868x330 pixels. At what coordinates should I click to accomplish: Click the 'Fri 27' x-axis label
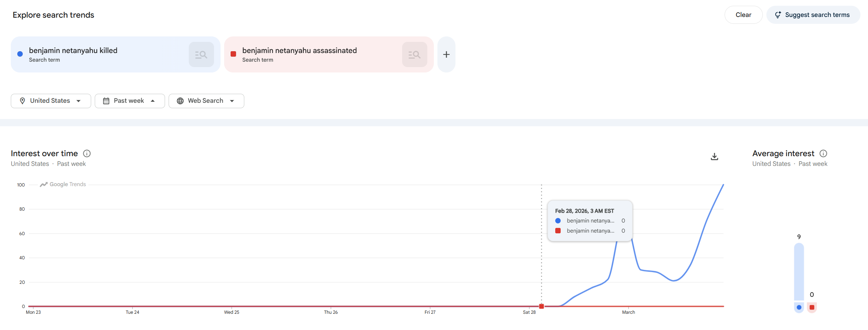click(430, 312)
